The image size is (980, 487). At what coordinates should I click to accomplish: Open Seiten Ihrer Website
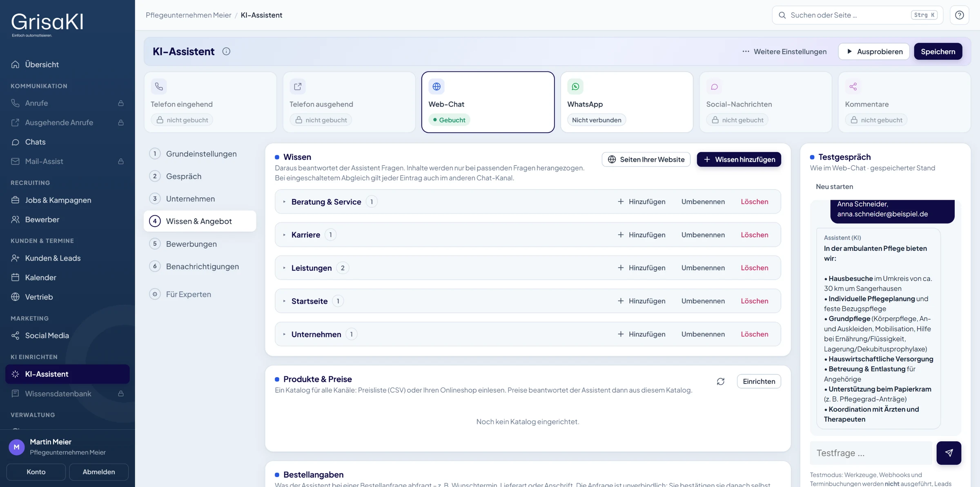646,159
